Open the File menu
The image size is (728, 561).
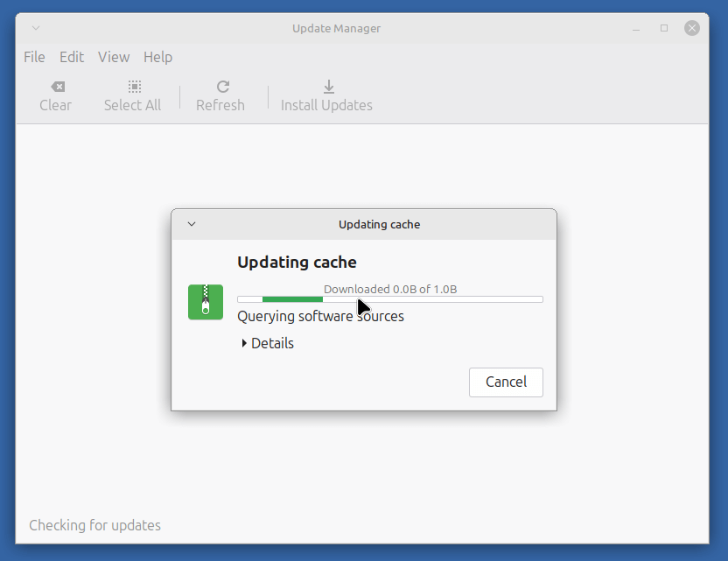33,57
